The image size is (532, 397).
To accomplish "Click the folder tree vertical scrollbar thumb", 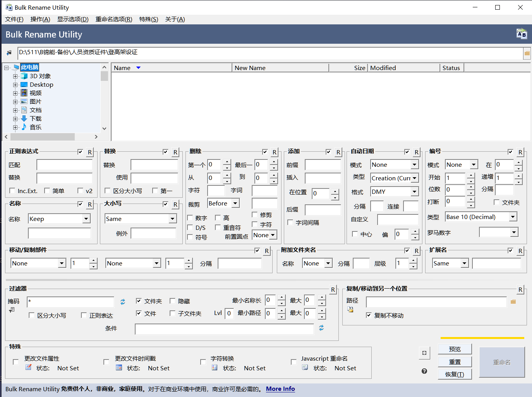I will click(x=104, y=76).
